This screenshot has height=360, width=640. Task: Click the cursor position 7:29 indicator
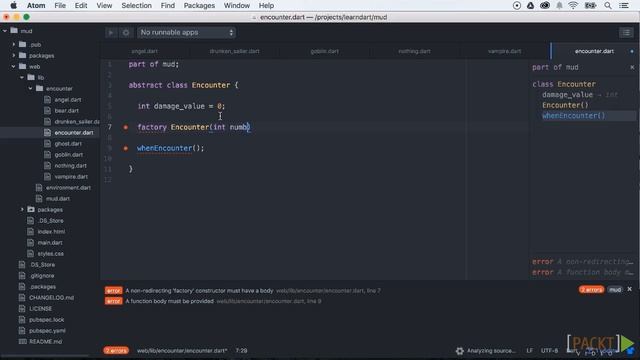(241, 351)
